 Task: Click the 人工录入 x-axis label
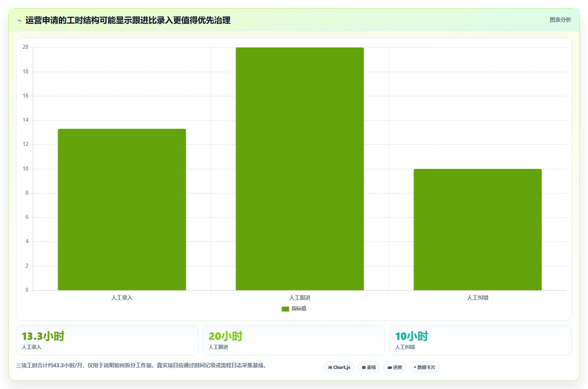click(122, 298)
